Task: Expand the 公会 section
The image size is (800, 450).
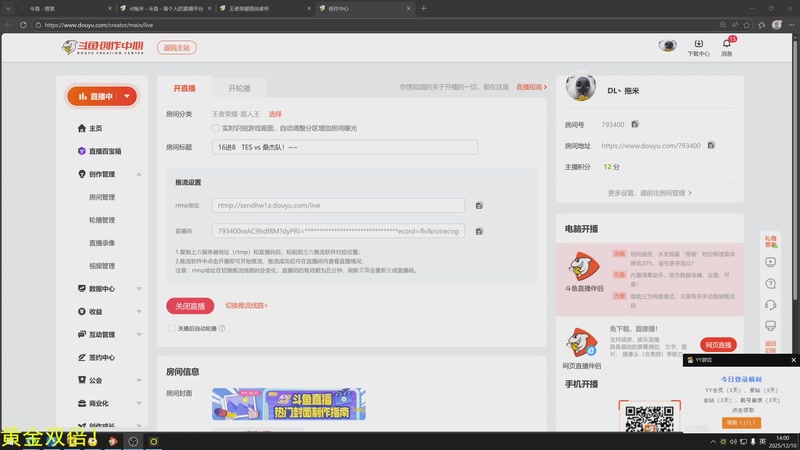Action: (139, 380)
